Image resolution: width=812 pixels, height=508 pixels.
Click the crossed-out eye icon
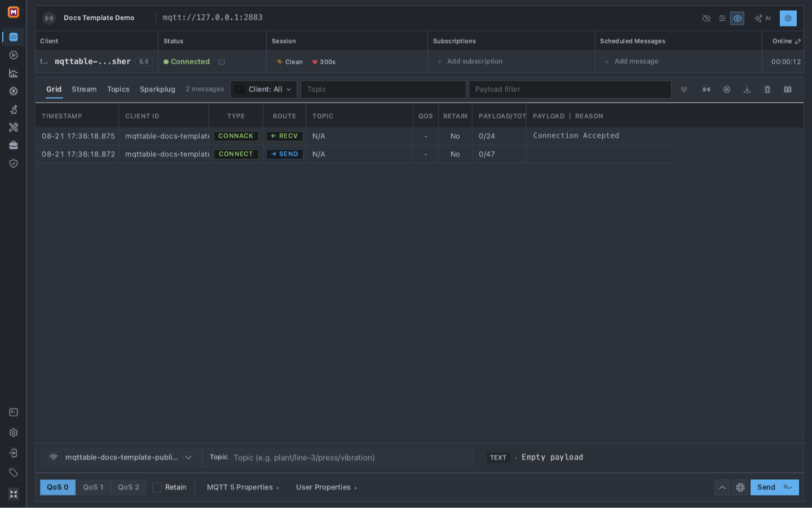pos(707,19)
